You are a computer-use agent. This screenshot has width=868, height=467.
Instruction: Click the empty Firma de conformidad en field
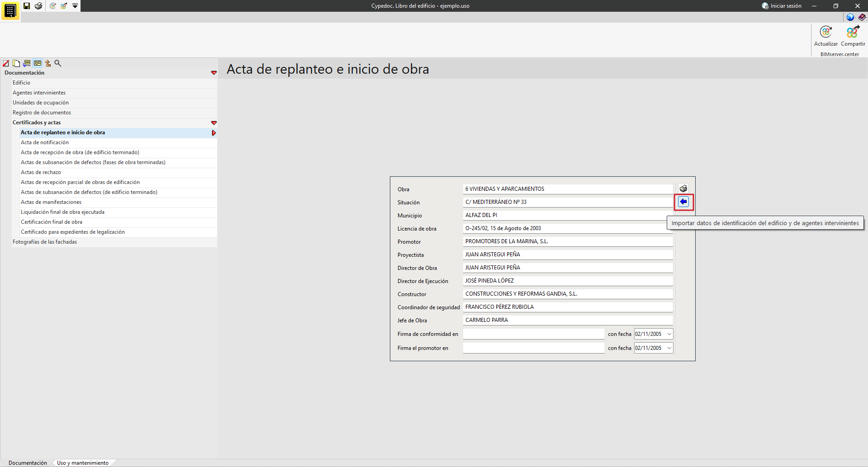[x=534, y=334]
